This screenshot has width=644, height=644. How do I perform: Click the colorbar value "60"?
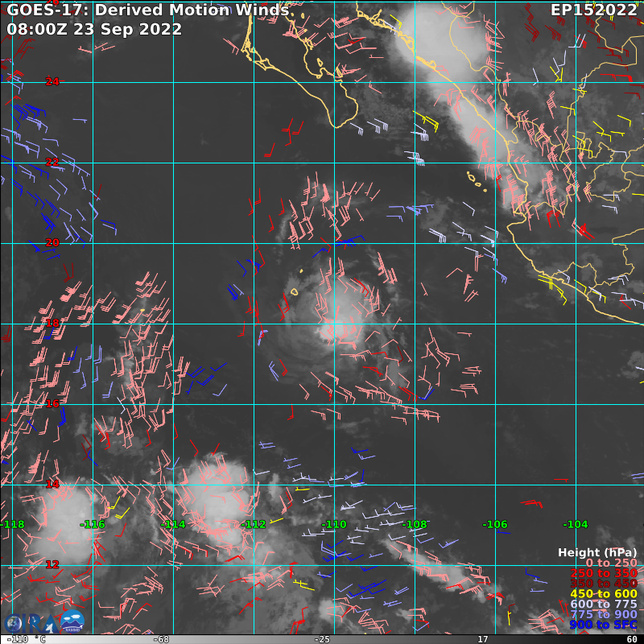(632, 639)
